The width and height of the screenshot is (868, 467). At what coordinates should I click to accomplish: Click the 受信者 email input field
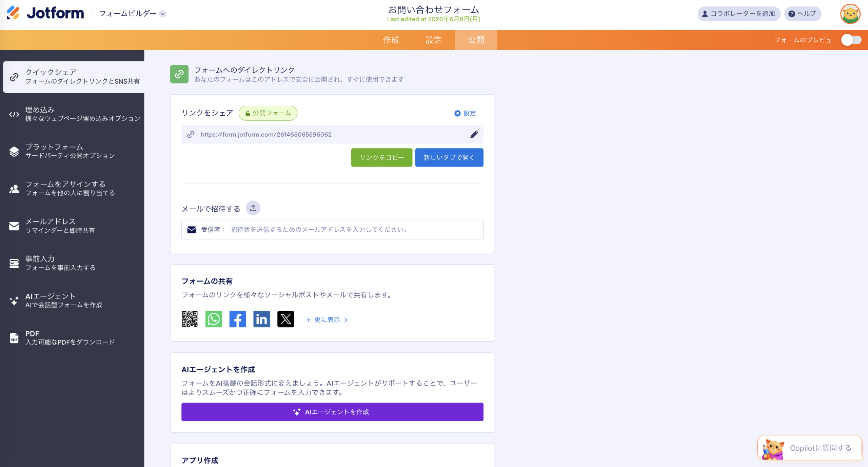[332, 230]
